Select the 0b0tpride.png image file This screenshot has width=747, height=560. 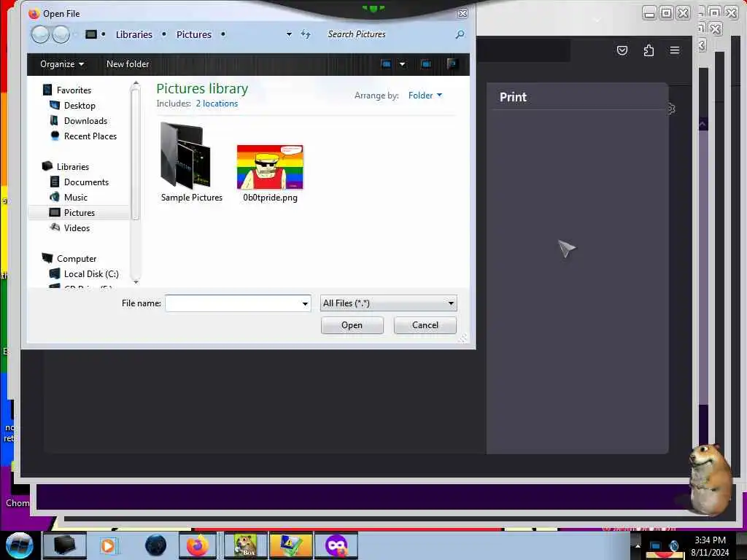point(270,174)
